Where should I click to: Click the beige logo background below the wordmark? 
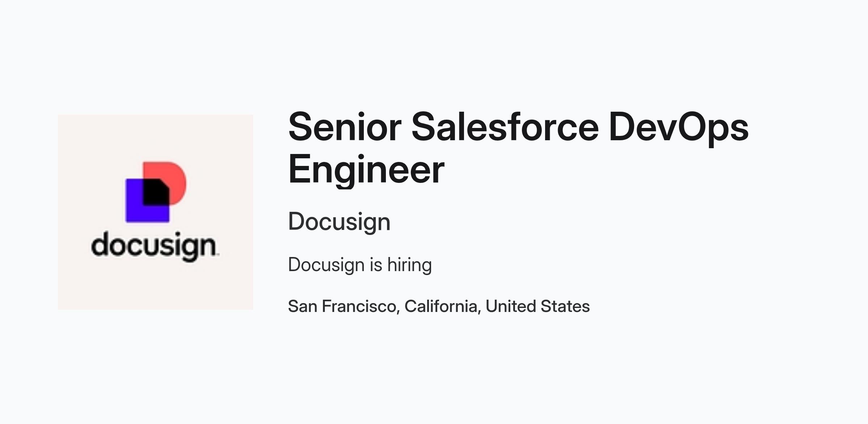[x=156, y=286]
